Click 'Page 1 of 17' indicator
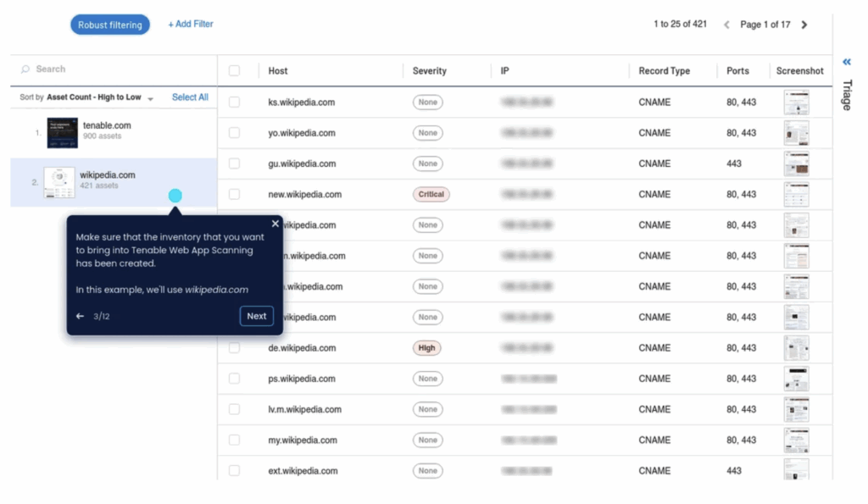This screenshot has height=504, width=868. tap(765, 25)
